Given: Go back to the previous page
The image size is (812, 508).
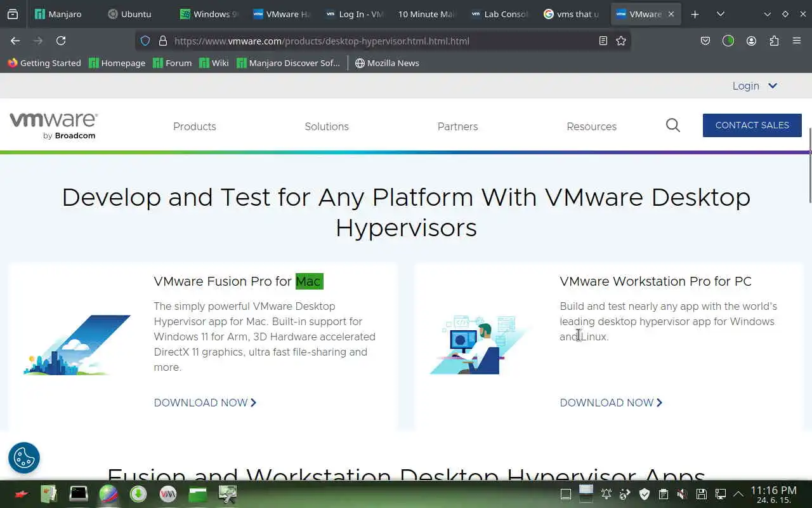Looking at the screenshot, I should coord(15,41).
